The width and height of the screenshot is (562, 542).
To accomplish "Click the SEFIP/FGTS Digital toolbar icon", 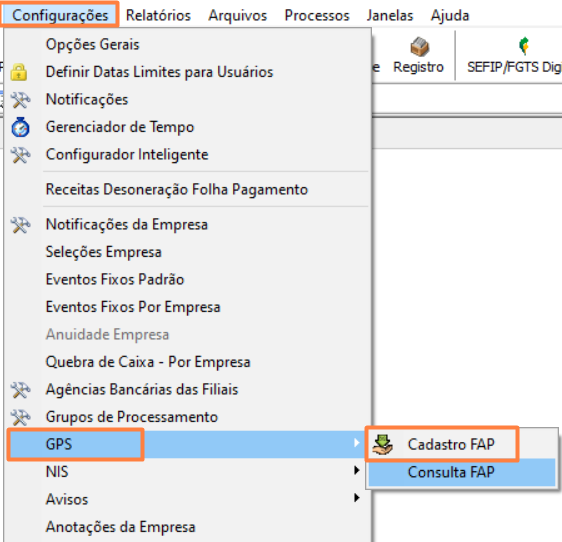I will pyautogui.click(x=524, y=46).
